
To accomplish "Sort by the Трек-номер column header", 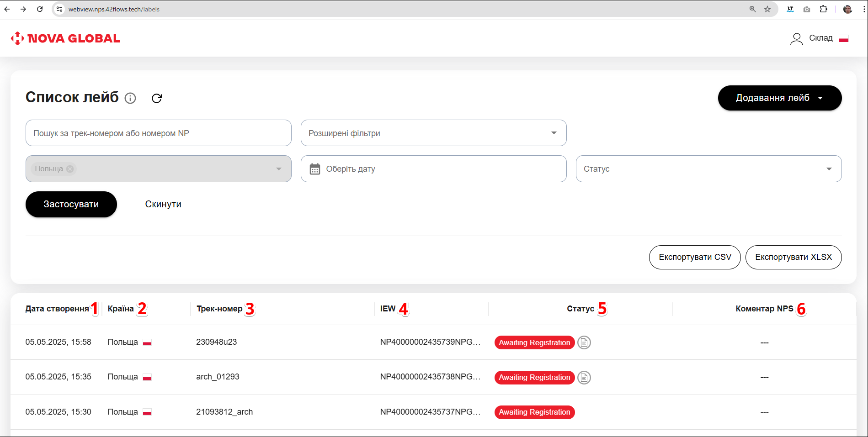I will click(x=219, y=309).
